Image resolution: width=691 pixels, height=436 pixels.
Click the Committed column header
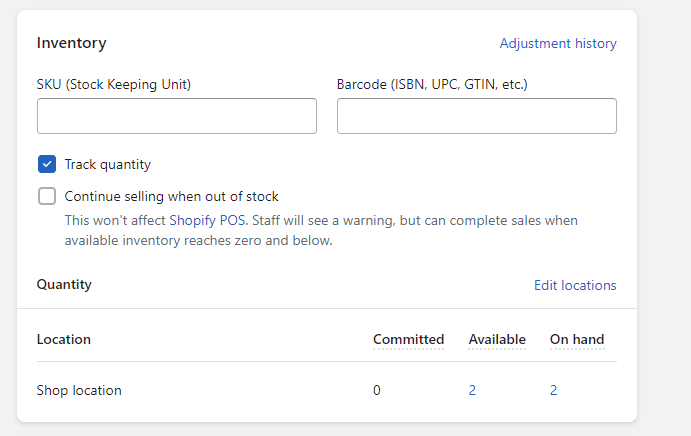click(x=409, y=339)
